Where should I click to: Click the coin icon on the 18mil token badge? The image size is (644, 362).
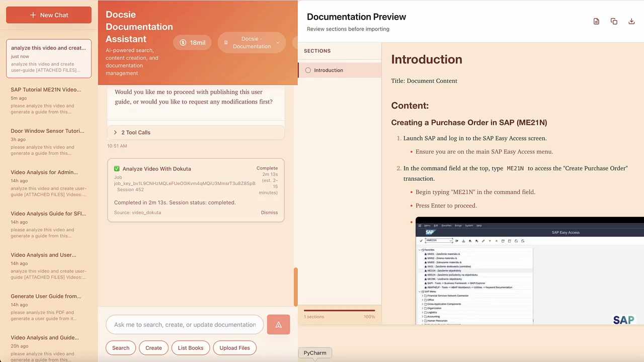pos(183,42)
